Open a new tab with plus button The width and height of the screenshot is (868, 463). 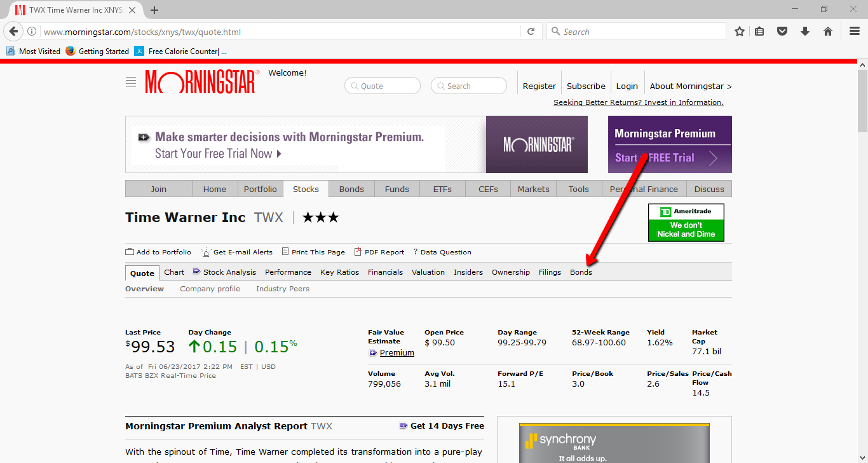click(154, 10)
